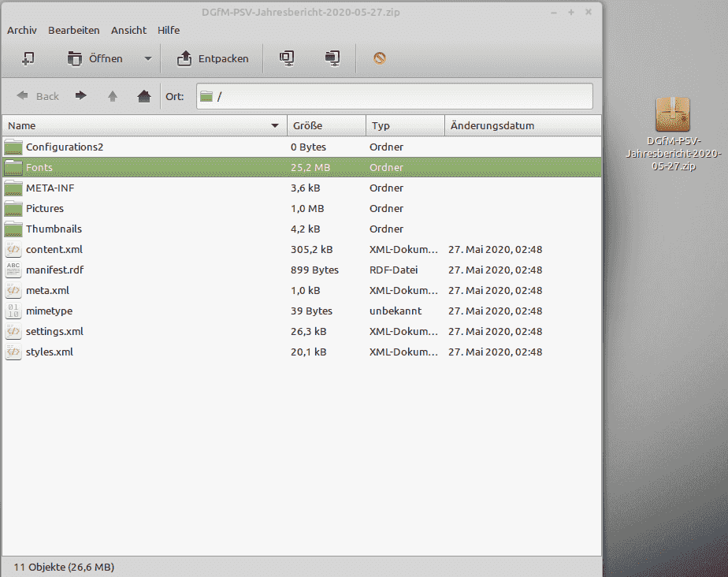Select the manifest.rdf file name

pyautogui.click(x=55, y=270)
